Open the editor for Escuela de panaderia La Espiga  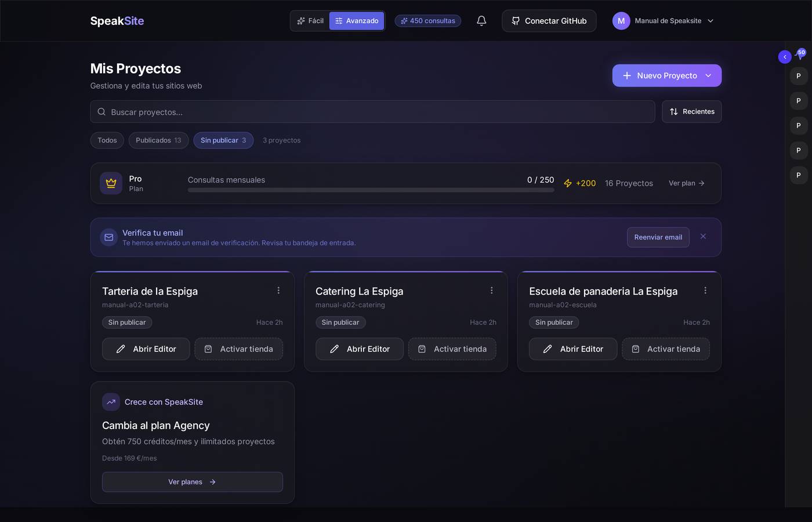point(573,349)
